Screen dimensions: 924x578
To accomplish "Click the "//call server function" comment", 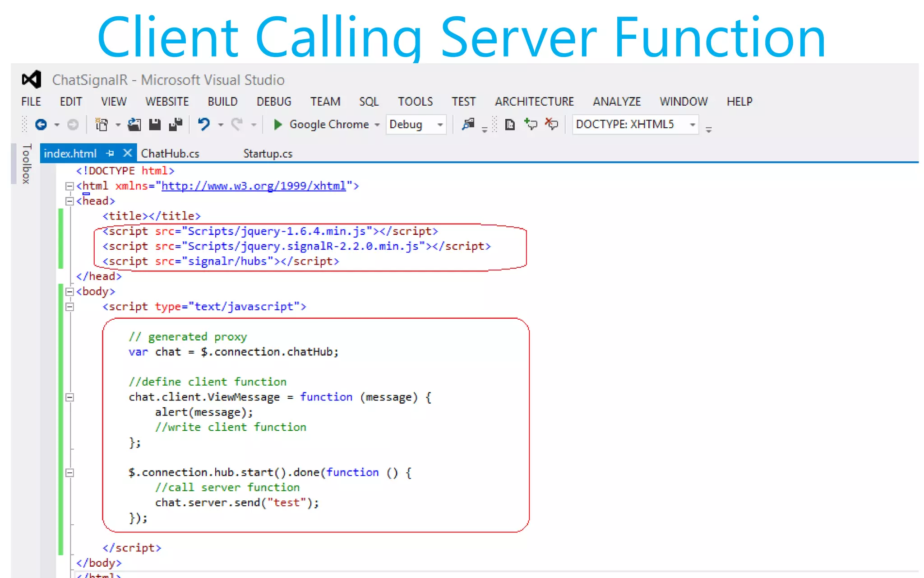I will tap(227, 488).
